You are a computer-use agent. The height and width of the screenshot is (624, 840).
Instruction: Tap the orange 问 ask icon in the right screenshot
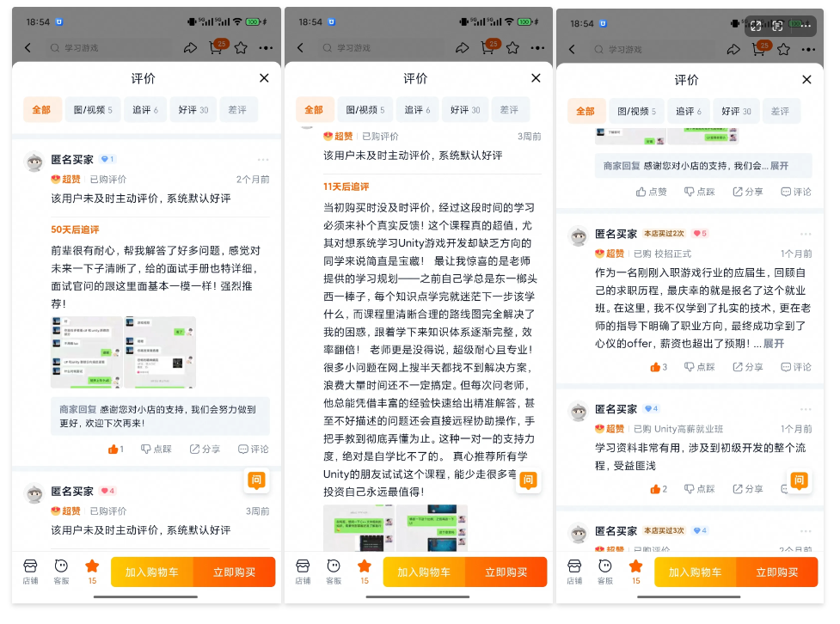click(x=800, y=480)
